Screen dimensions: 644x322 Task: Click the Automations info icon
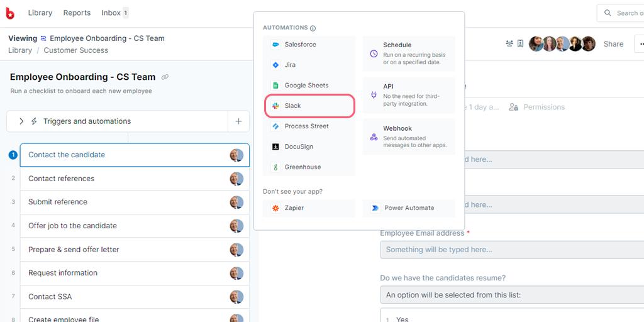313,28
